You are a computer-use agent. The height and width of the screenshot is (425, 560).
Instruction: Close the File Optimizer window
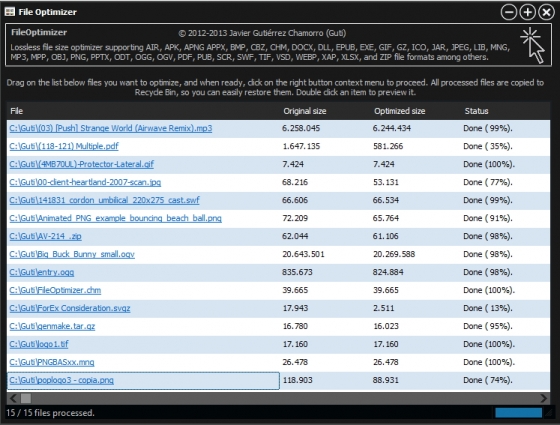546,12
